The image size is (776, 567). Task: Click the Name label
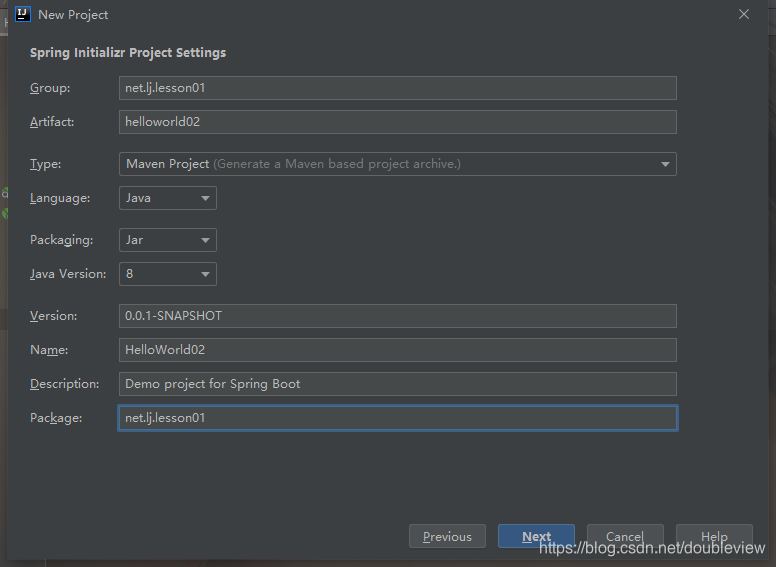tap(49, 350)
